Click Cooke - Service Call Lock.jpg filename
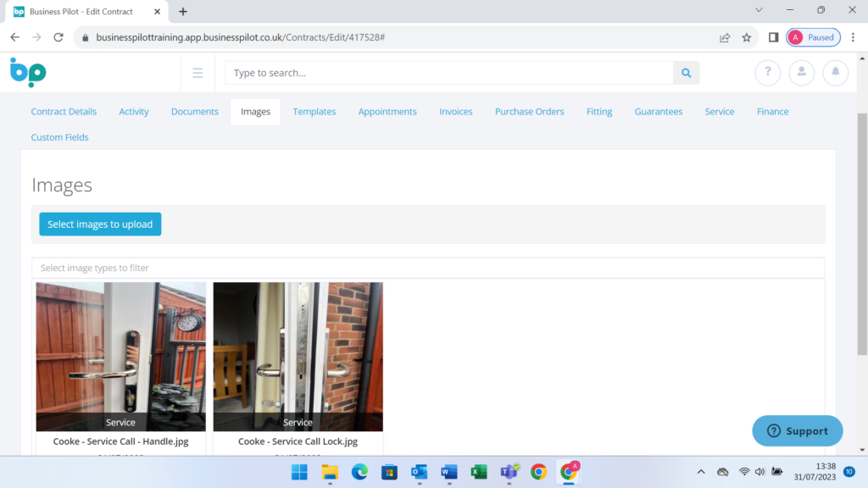Image resolution: width=868 pixels, height=488 pixels. tap(298, 441)
